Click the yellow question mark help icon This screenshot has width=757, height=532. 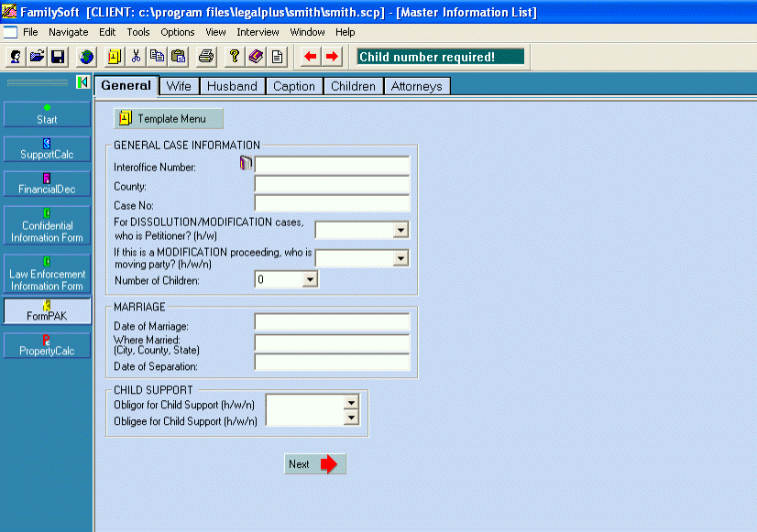point(235,57)
